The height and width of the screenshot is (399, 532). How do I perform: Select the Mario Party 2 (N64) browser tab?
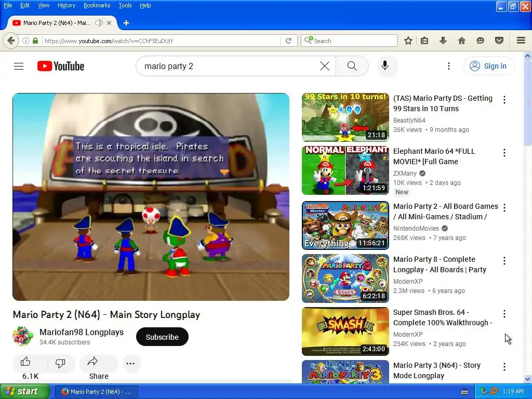pyautogui.click(x=57, y=23)
